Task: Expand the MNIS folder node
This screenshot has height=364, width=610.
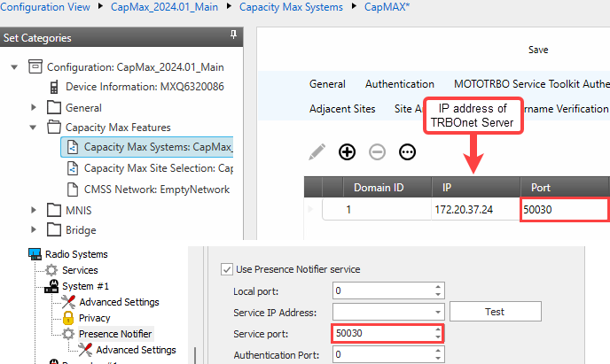Action: click(x=34, y=210)
